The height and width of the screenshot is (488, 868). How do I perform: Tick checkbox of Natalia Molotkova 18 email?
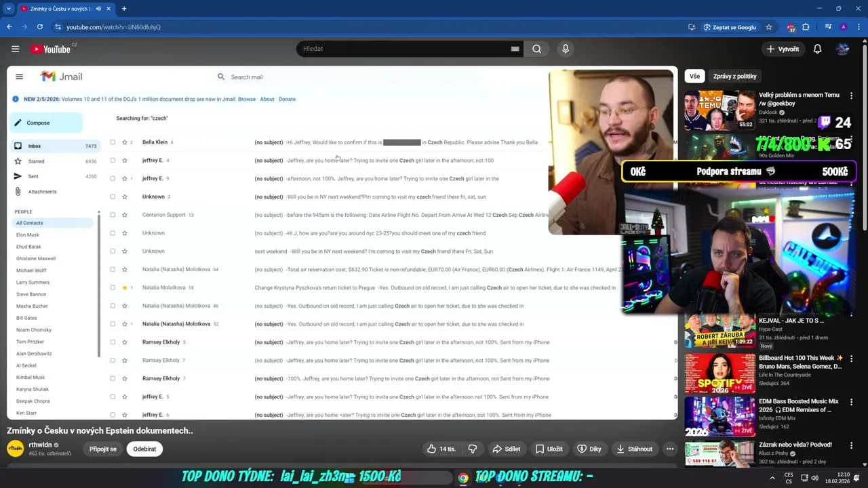click(x=113, y=287)
